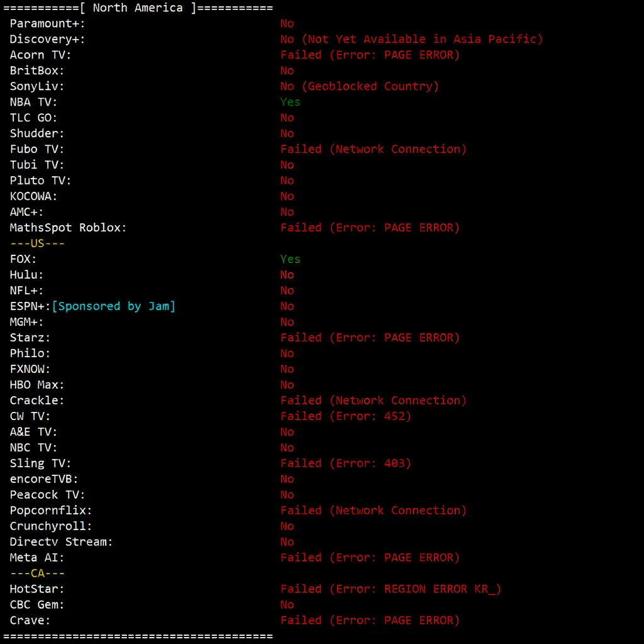Click the 'No' result for Paramount+
Screen dimensions: 644x644
click(287, 23)
